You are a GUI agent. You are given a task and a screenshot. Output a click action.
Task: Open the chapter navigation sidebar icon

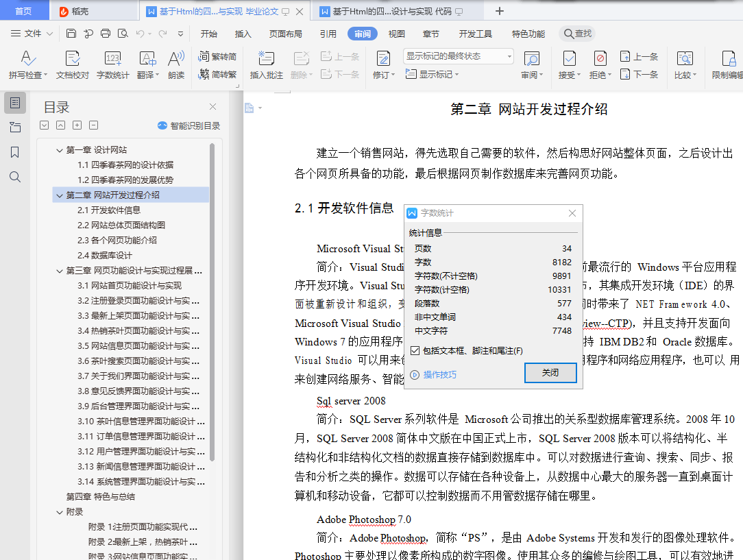tap(14, 127)
